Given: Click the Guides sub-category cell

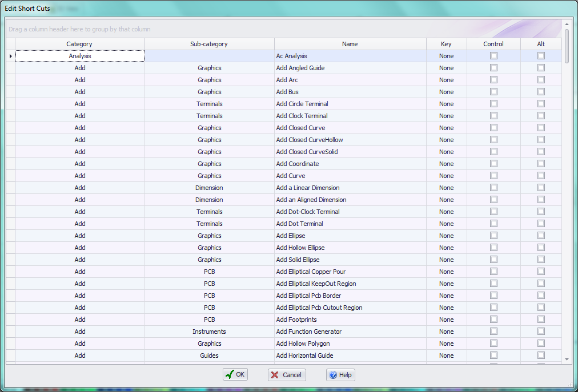Looking at the screenshot, I should (x=210, y=355).
